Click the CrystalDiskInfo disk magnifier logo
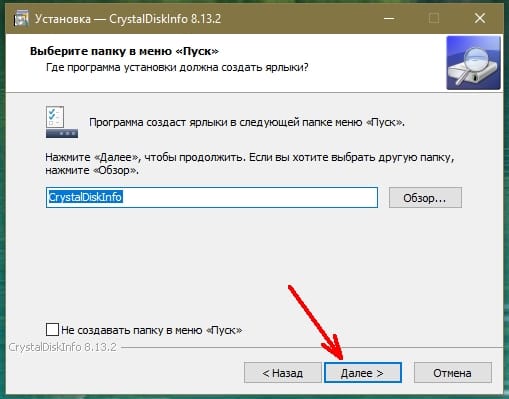 click(x=473, y=63)
